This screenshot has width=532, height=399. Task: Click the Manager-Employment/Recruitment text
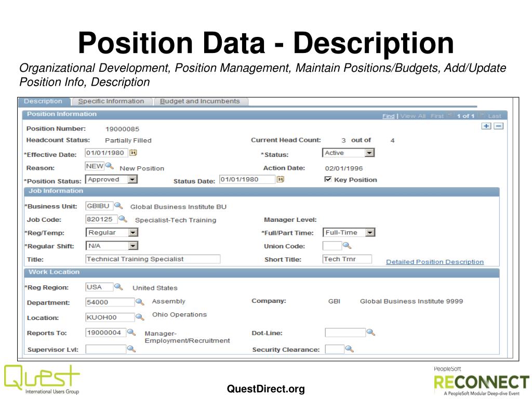click(187, 337)
